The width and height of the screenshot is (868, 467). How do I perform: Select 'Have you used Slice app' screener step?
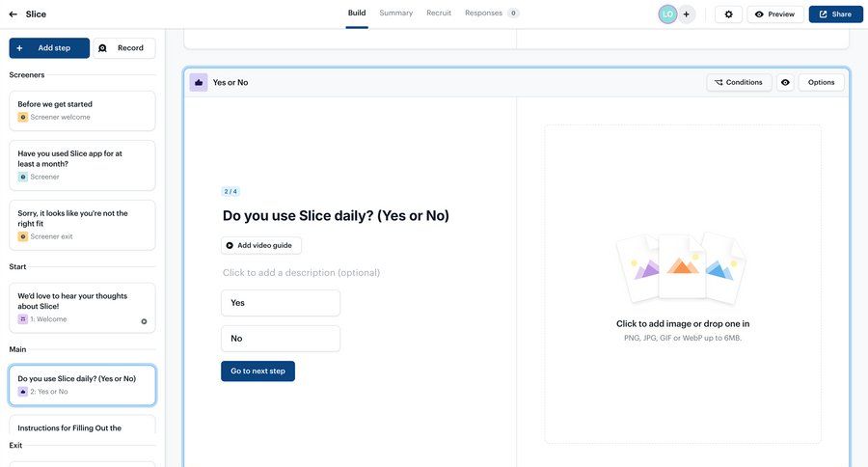[x=82, y=166]
